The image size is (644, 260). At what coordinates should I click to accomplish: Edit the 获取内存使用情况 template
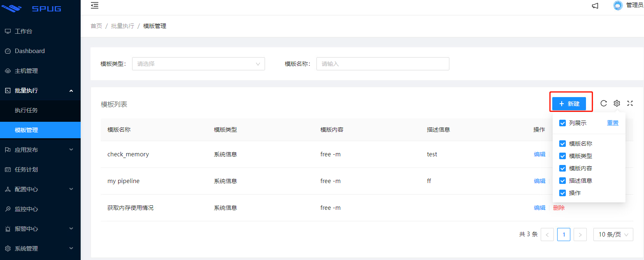tap(539, 208)
